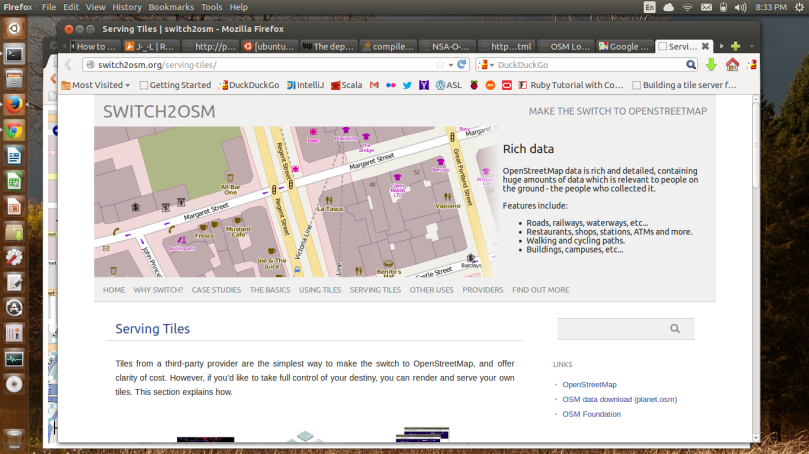The width and height of the screenshot is (809, 454).
Task: Open the Downloads green arrow button
Action: [711, 64]
